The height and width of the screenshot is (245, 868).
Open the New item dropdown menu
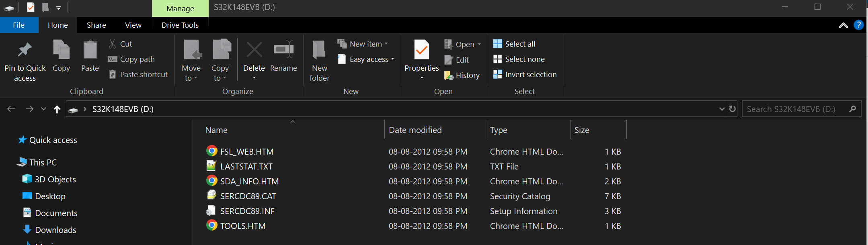363,44
